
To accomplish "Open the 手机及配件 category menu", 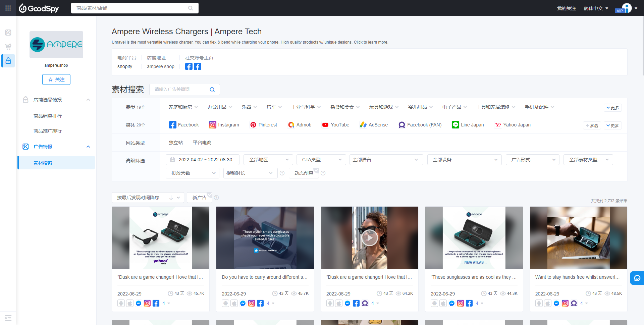I will pos(540,107).
